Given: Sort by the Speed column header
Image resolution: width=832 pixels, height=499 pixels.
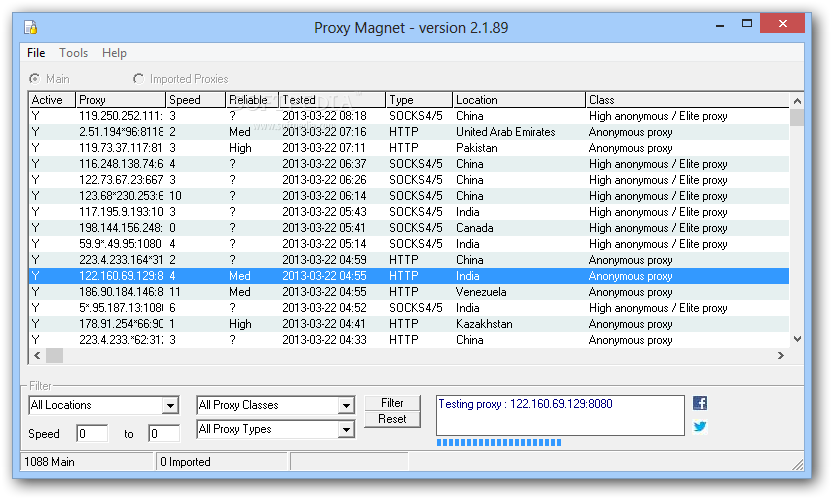Looking at the screenshot, I should point(195,100).
